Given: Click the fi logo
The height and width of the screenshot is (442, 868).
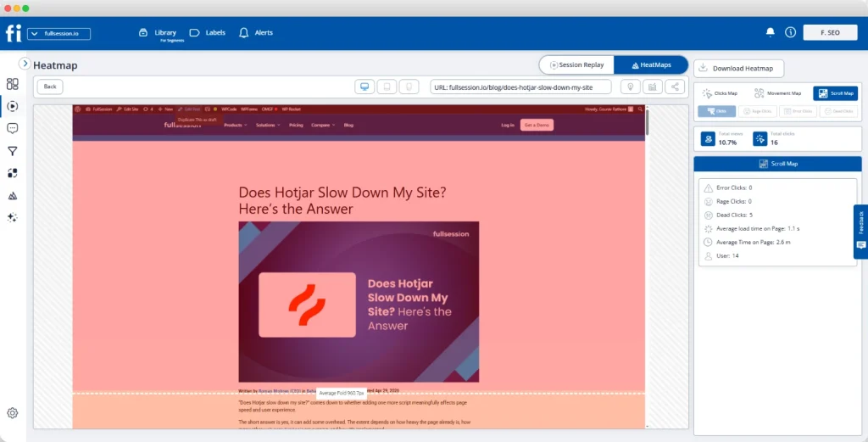Looking at the screenshot, I should coord(14,33).
